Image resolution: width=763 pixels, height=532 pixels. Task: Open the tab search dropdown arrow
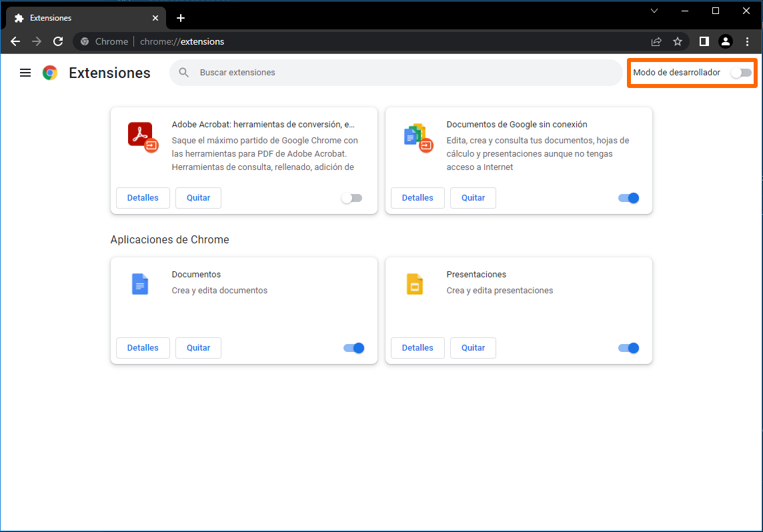[654, 11]
